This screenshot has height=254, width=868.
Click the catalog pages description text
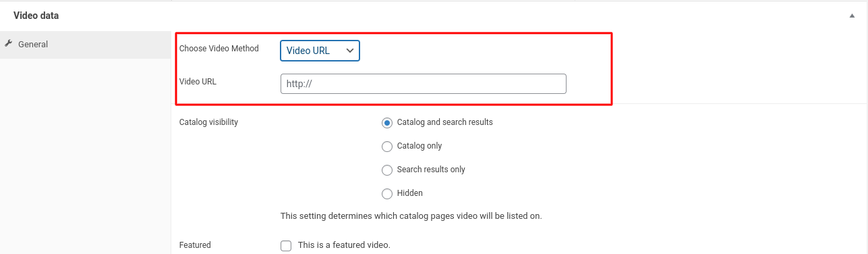(411, 216)
